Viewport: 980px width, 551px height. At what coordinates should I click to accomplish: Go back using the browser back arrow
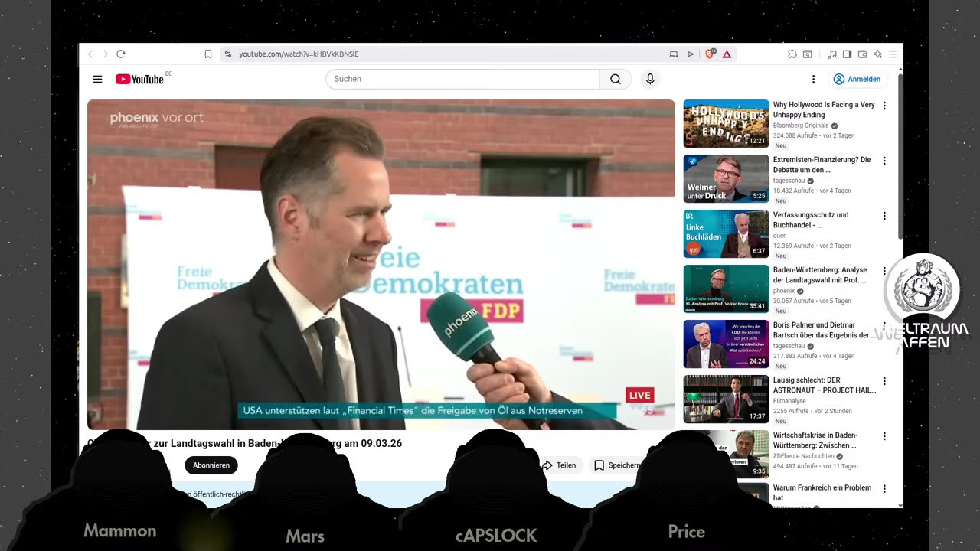click(x=90, y=54)
